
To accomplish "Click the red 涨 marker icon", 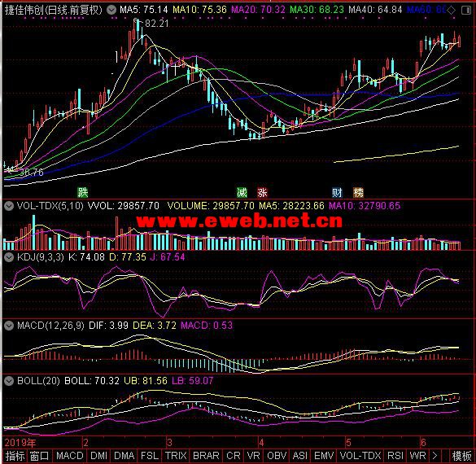I will coord(262,192).
